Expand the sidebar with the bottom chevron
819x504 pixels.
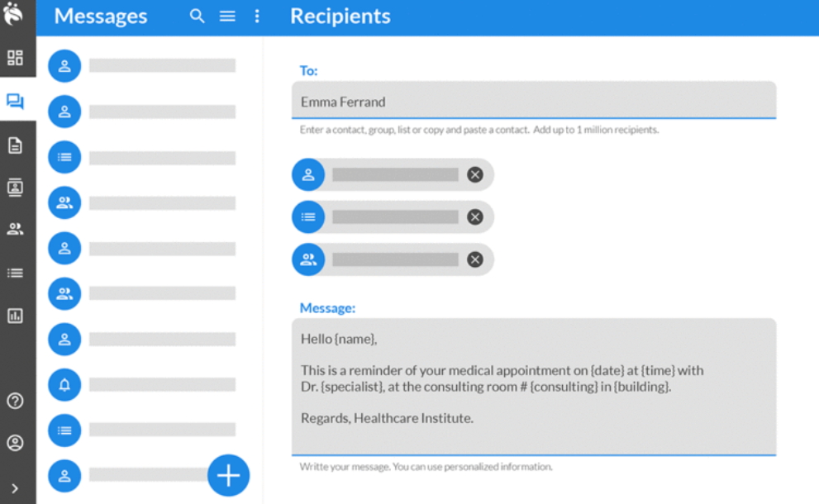coord(15,488)
